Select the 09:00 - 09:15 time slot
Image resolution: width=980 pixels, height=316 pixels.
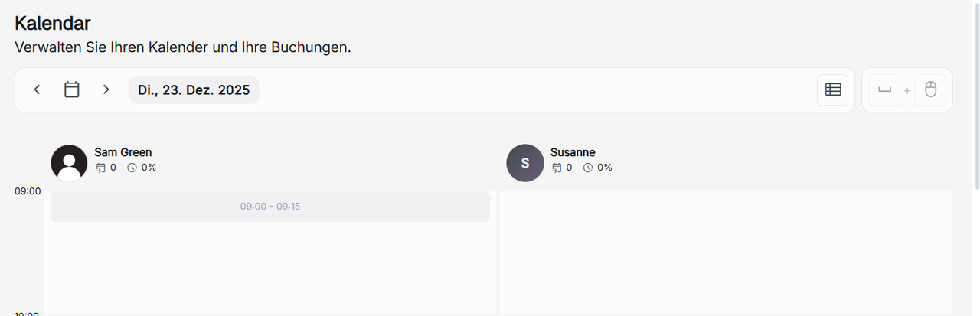(x=269, y=207)
